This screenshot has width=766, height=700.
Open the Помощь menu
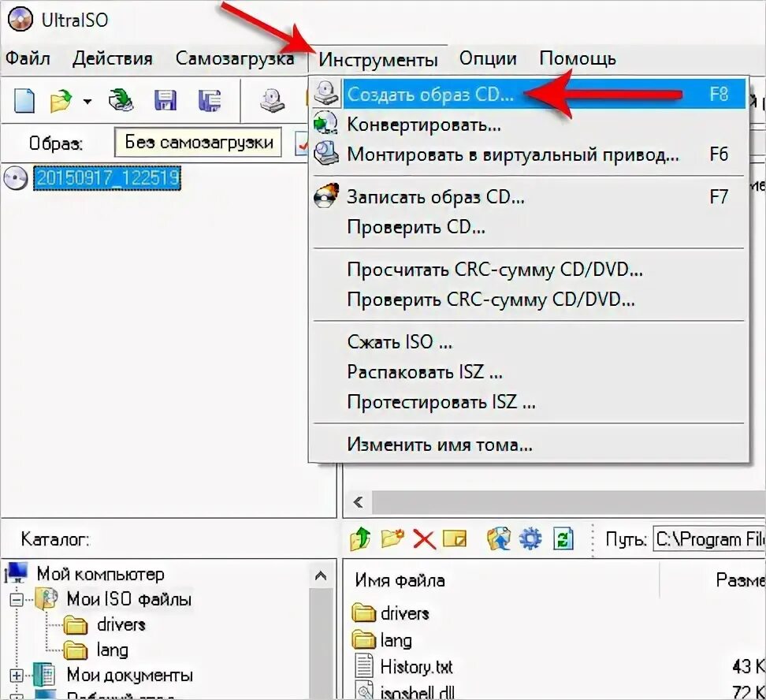click(578, 58)
